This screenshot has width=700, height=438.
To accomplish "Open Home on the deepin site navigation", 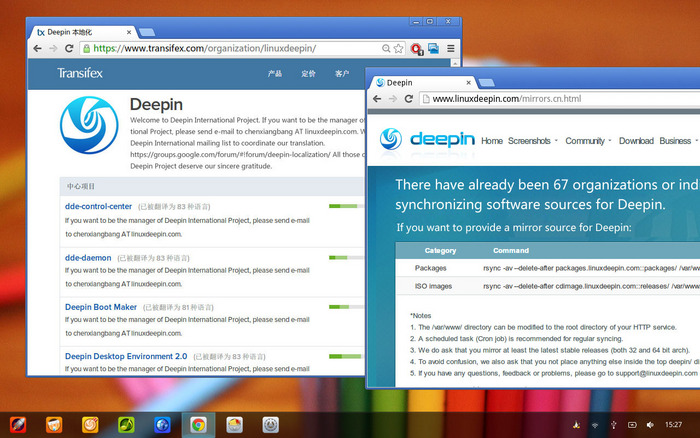I will [x=492, y=141].
